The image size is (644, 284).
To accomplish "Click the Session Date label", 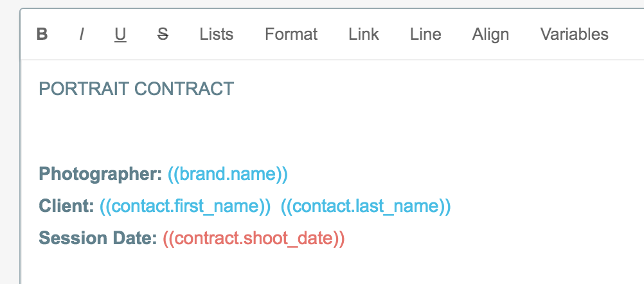I will point(98,238).
